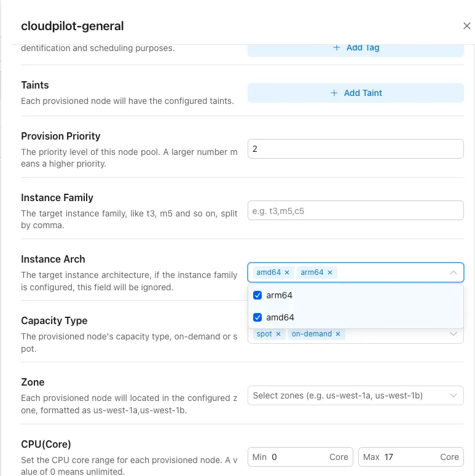
Task: Remove the amd64 tag from Instance Arch
Action: (287, 272)
